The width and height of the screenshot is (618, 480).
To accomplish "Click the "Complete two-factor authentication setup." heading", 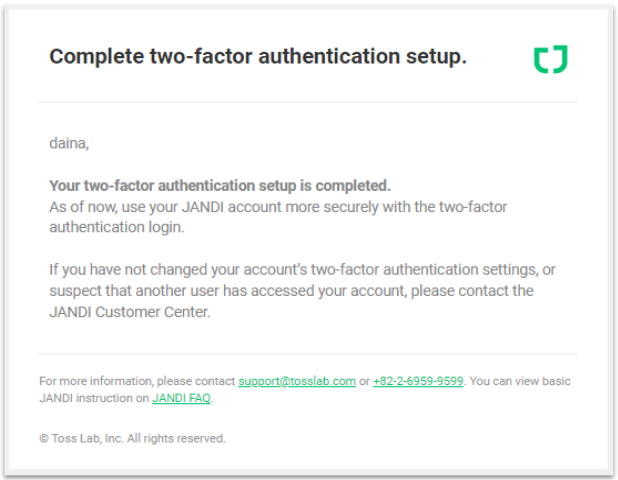I will [258, 57].
